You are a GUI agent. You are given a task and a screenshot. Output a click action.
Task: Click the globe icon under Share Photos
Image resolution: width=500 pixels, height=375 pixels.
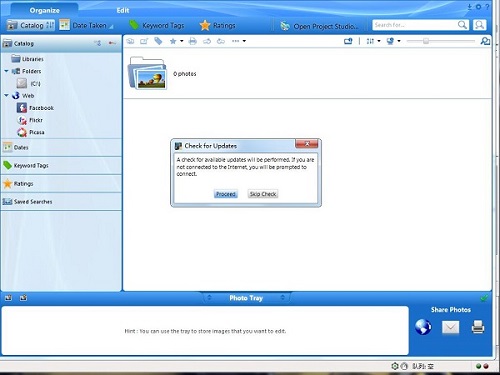(x=423, y=327)
